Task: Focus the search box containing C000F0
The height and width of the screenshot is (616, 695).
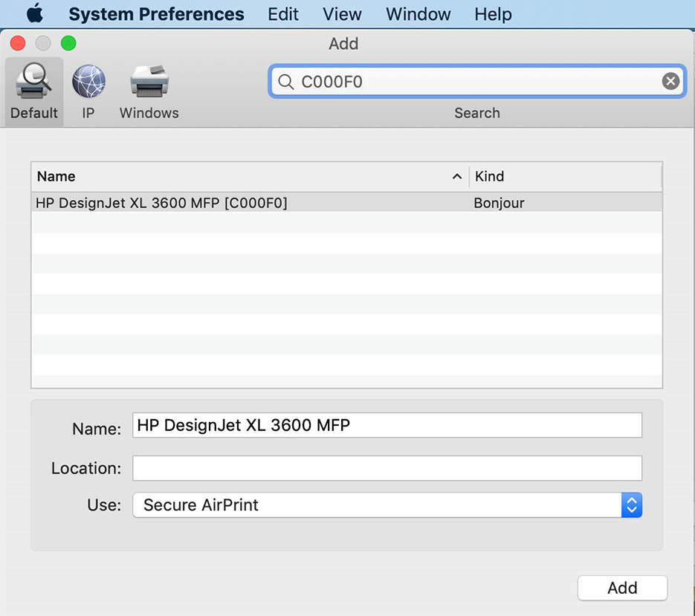Action: pos(476,82)
